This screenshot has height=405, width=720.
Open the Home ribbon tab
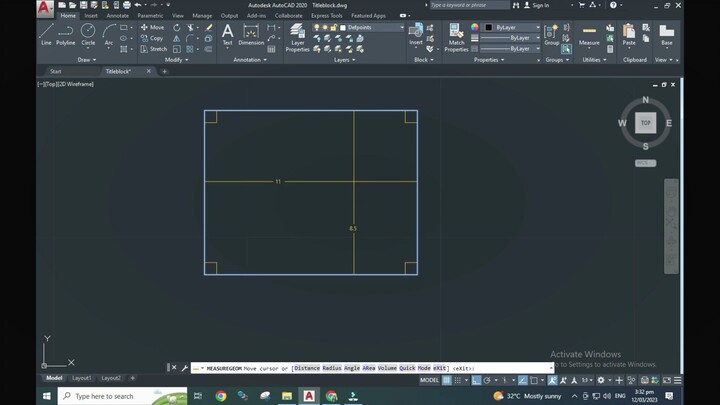68,16
